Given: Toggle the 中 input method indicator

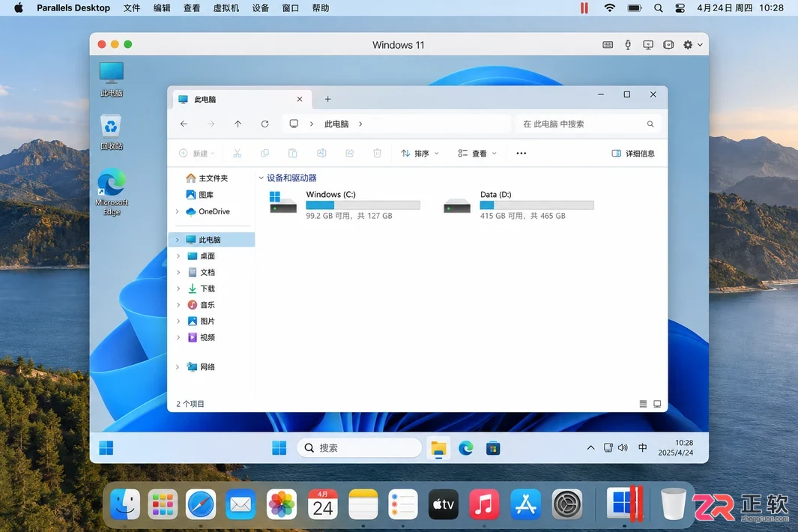Looking at the screenshot, I should click(x=643, y=447).
